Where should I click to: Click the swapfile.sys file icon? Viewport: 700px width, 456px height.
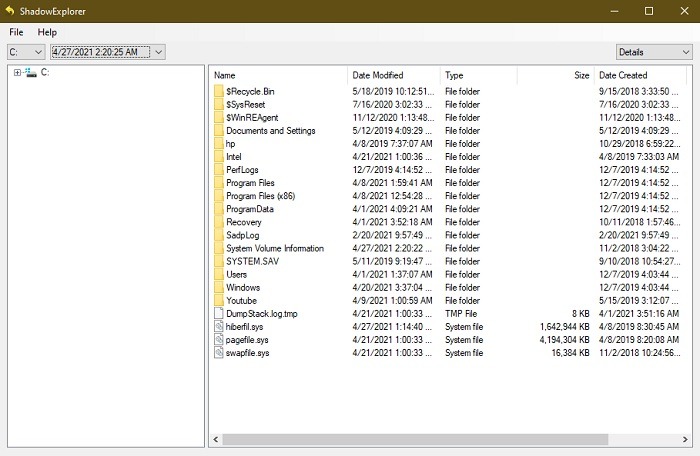pyautogui.click(x=219, y=353)
